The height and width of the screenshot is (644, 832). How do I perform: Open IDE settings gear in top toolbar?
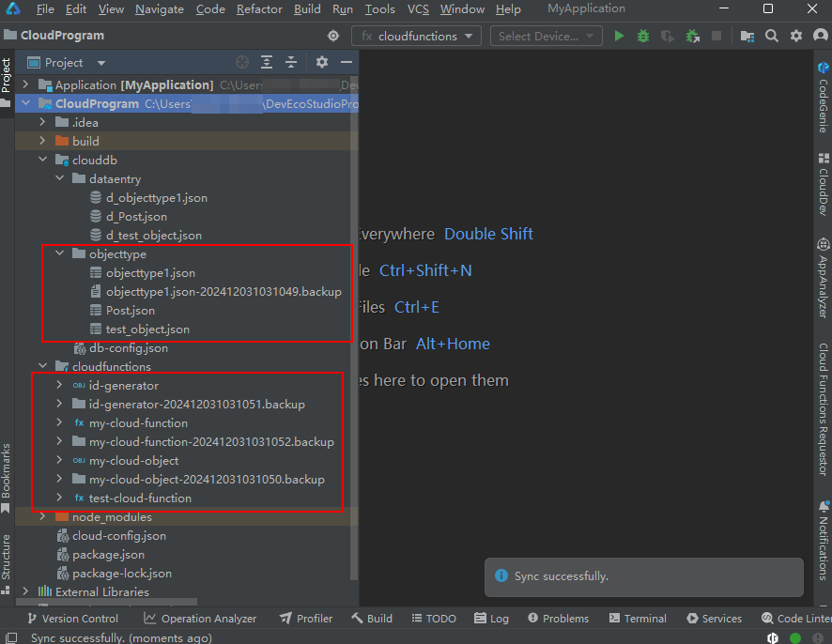point(796,37)
